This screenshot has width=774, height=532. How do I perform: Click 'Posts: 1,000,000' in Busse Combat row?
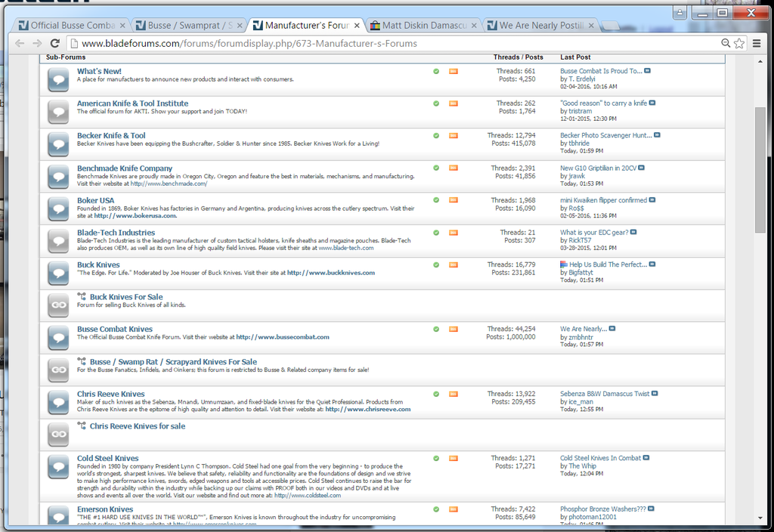pos(510,336)
